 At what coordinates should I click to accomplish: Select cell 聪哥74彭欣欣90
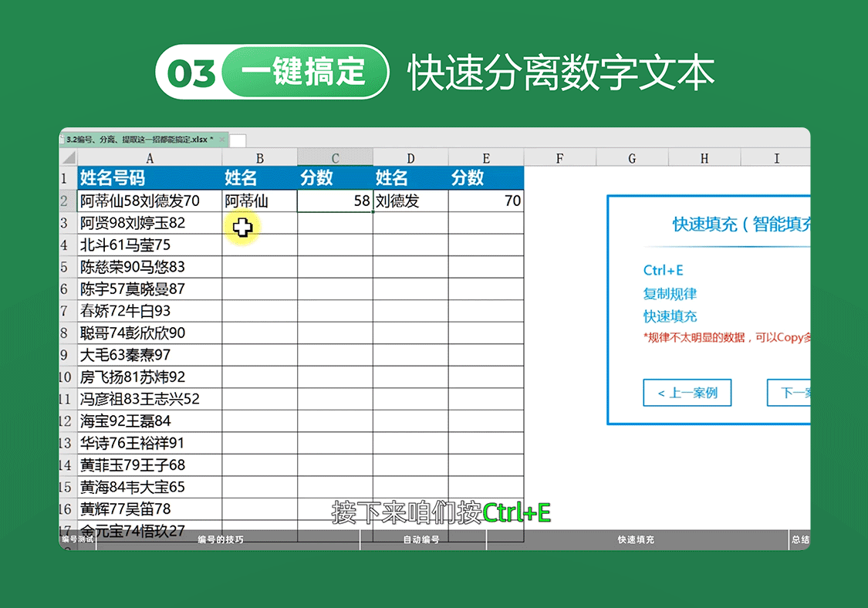click(x=150, y=333)
